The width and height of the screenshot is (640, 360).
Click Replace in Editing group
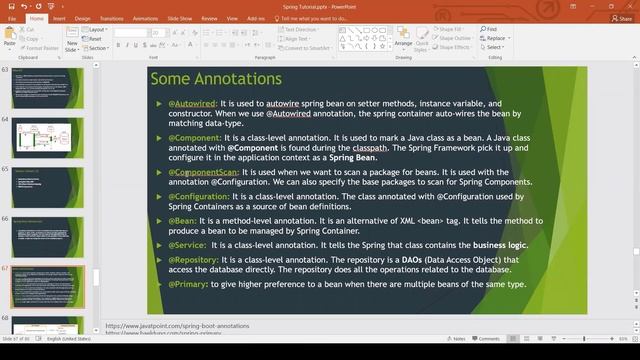(x=495, y=38)
